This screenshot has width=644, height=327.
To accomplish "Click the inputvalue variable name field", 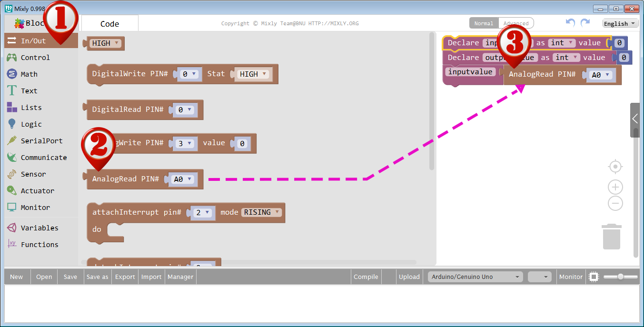I will (x=470, y=72).
